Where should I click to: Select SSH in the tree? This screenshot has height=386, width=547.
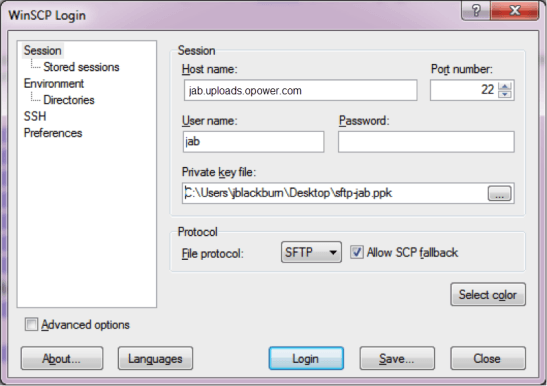(35, 116)
